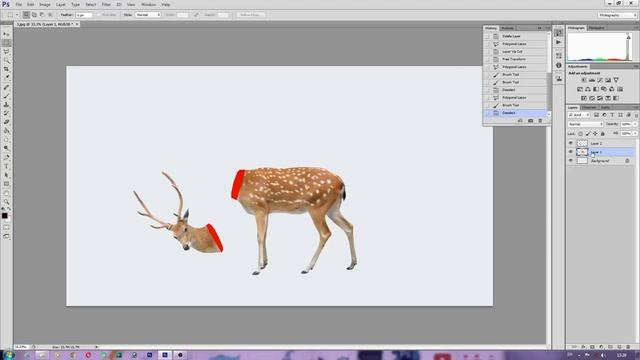Hide Layer 2 with eye icon
This screenshot has height=360, width=640.
click(x=571, y=143)
